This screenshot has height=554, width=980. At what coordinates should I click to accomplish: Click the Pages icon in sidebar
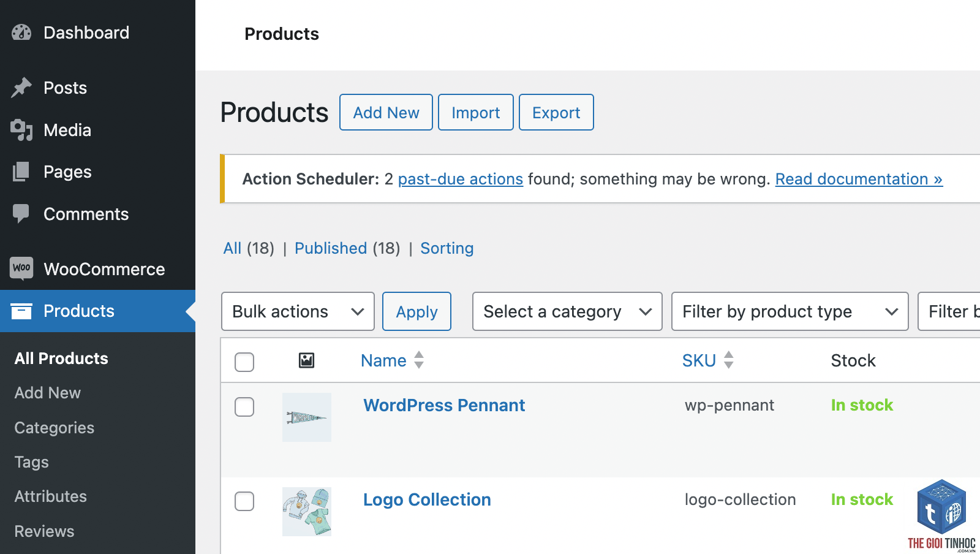point(21,172)
